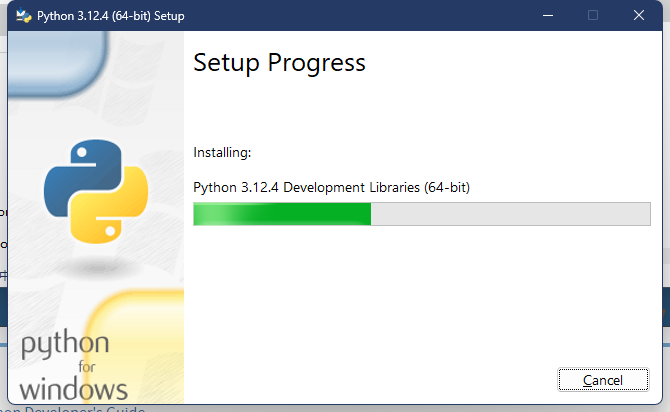Close the Python 3.12.4 Setup window

click(x=638, y=16)
